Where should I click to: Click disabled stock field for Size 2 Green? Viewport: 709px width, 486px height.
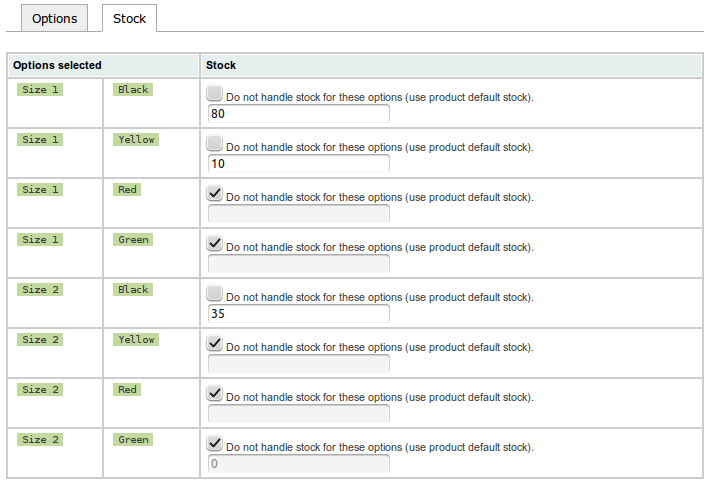tap(298, 463)
